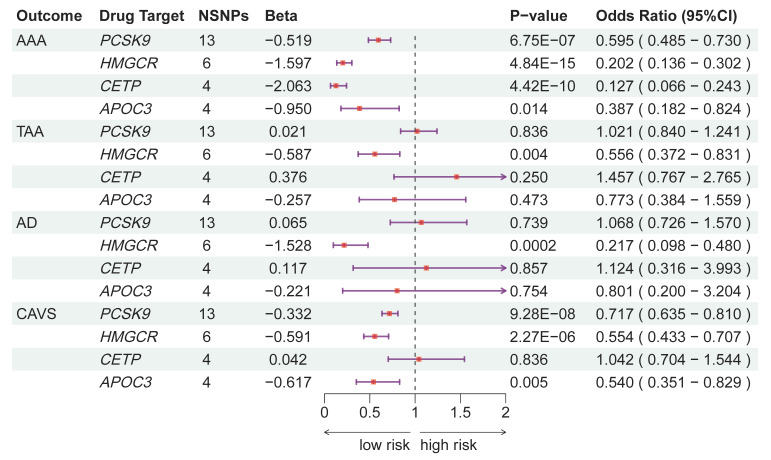The image size is (771, 460).
Task: Click the red marker for AD HMGCR
Action: [344, 245]
